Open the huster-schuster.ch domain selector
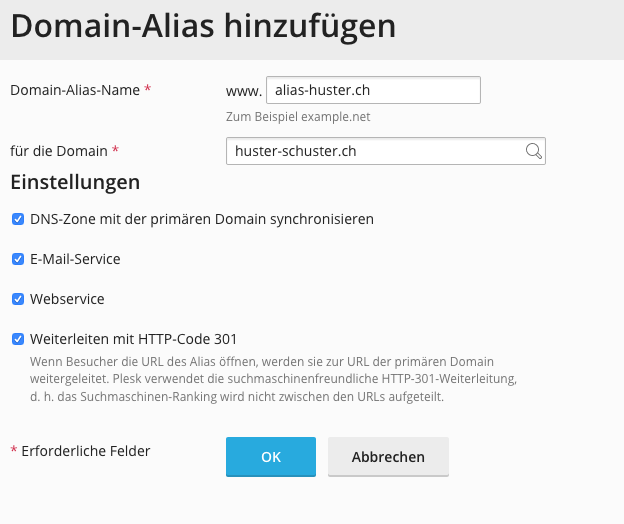Screen dimensions: 624x524 [375, 151]
